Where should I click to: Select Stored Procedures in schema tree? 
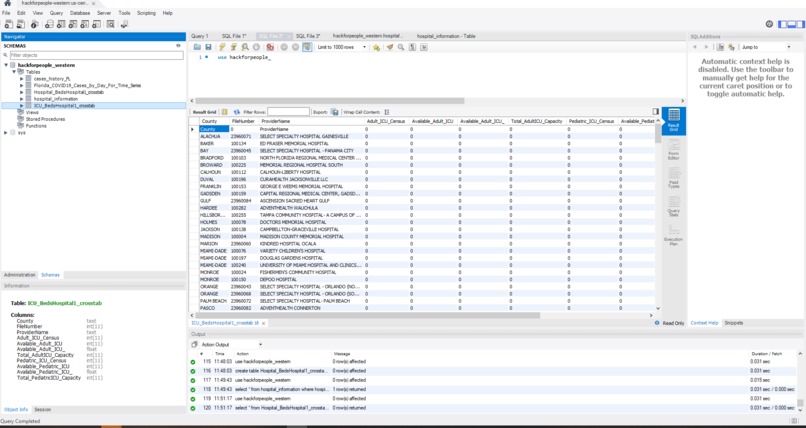45,119
